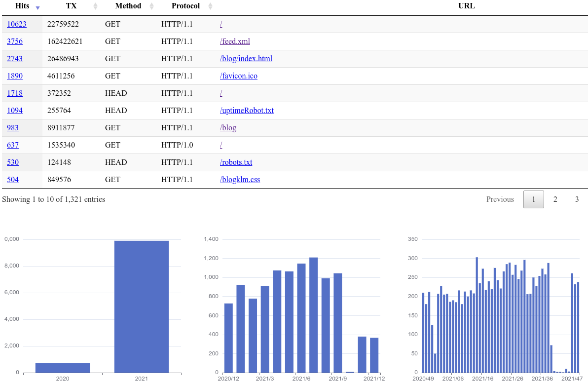This screenshot has height=384, width=588.
Task: Open the 3756 hits link
Action: [15, 41]
